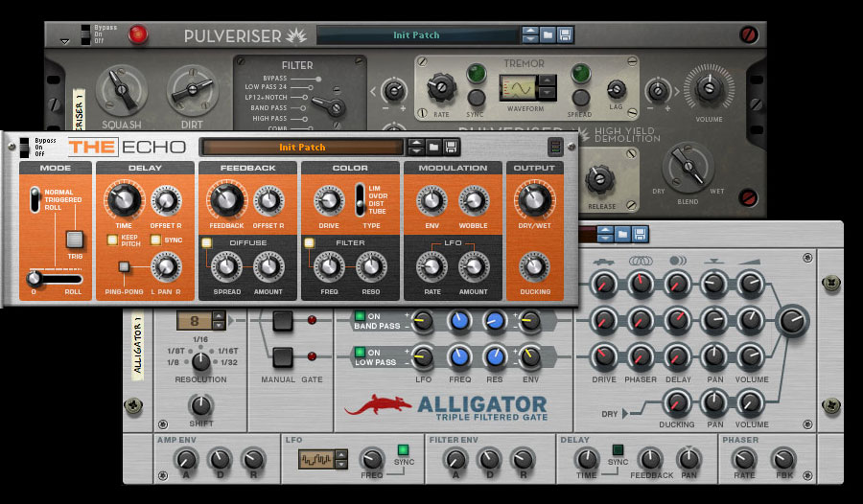This screenshot has height=504, width=863.
Task: Click the Echo Dry/Wet output knob
Action: click(534, 199)
